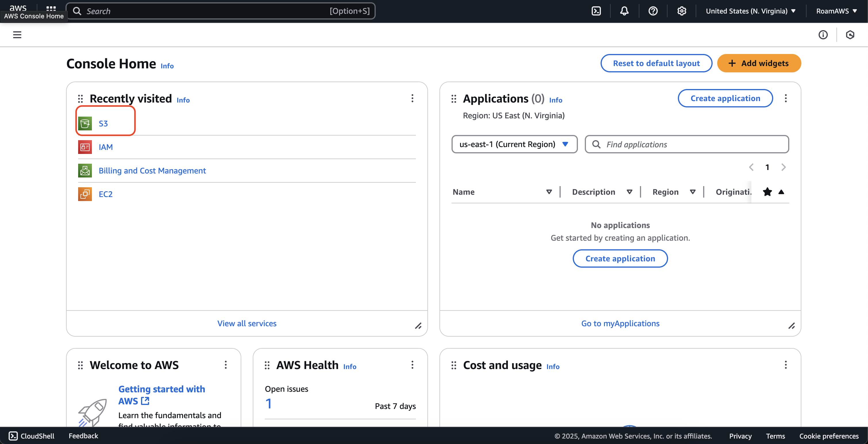
Task: Click the IAM service icon
Action: pos(85,147)
